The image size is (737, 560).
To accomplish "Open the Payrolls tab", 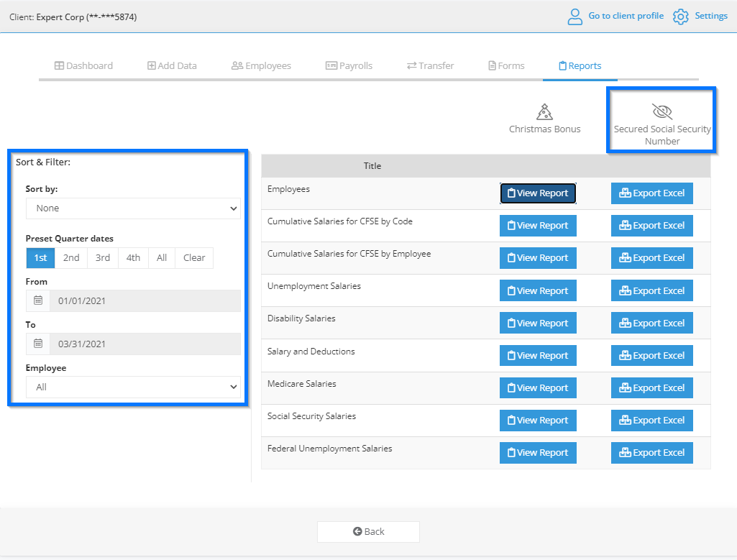I will click(x=349, y=65).
